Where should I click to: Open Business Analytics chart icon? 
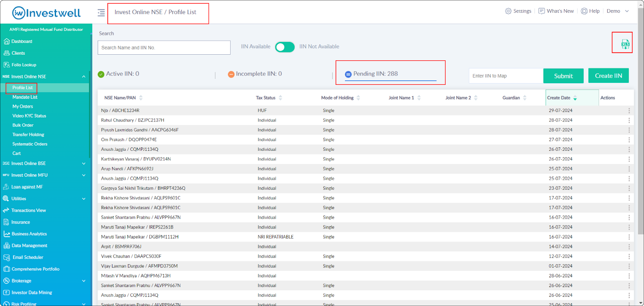pyautogui.click(x=6, y=234)
